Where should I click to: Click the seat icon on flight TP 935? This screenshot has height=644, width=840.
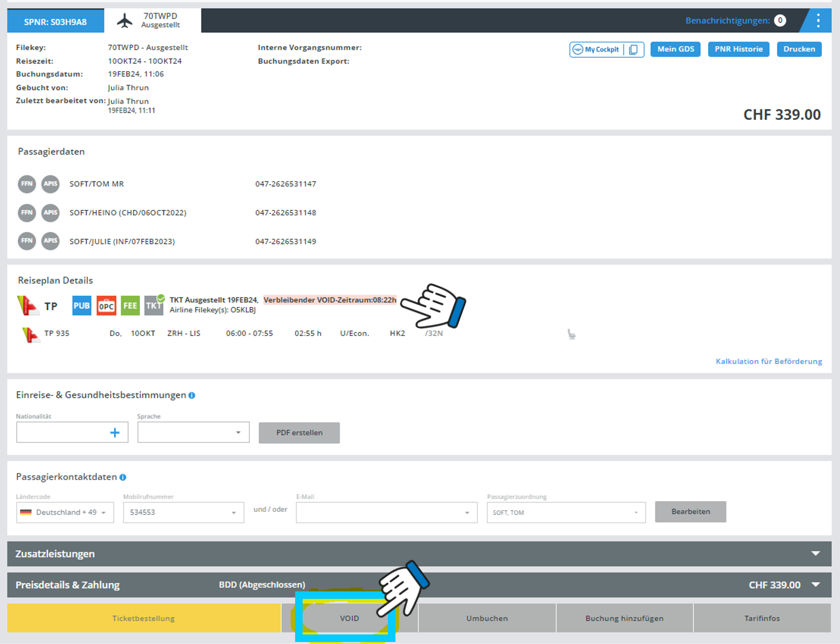pos(571,334)
